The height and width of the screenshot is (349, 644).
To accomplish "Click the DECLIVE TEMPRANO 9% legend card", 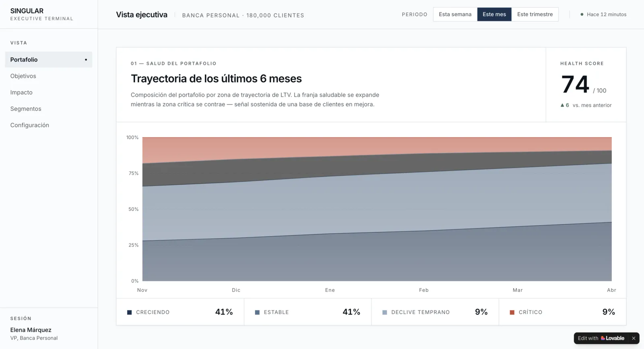I will click(x=435, y=312).
